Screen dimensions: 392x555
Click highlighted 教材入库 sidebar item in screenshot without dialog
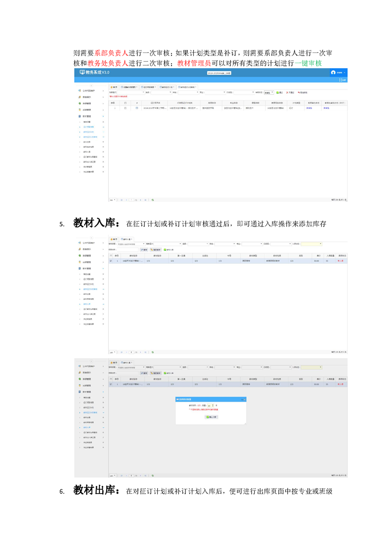[x=87, y=304]
